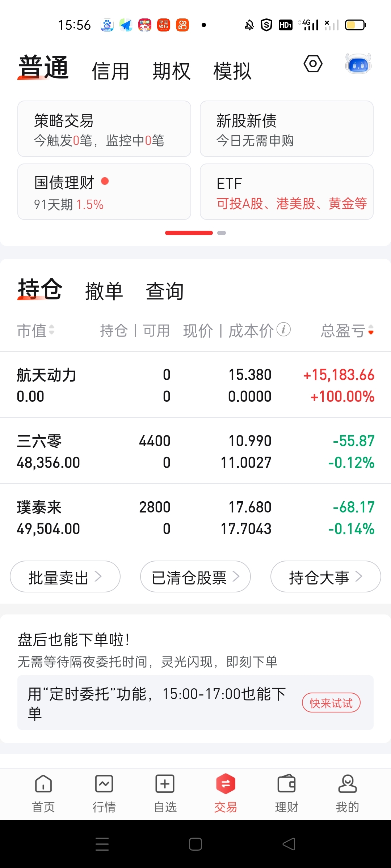Select the 三六零 holding row
391x868 pixels.
click(195, 451)
